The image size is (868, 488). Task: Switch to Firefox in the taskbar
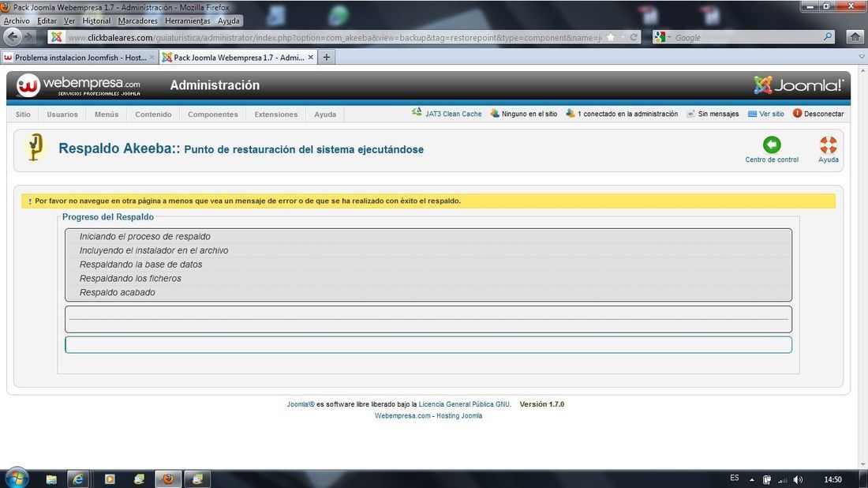[168, 479]
